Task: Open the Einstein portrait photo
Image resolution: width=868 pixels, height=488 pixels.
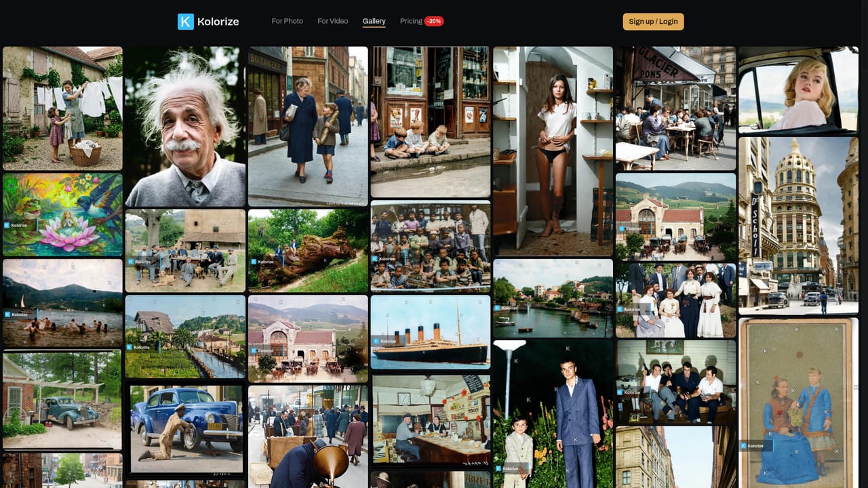Action: (185, 127)
